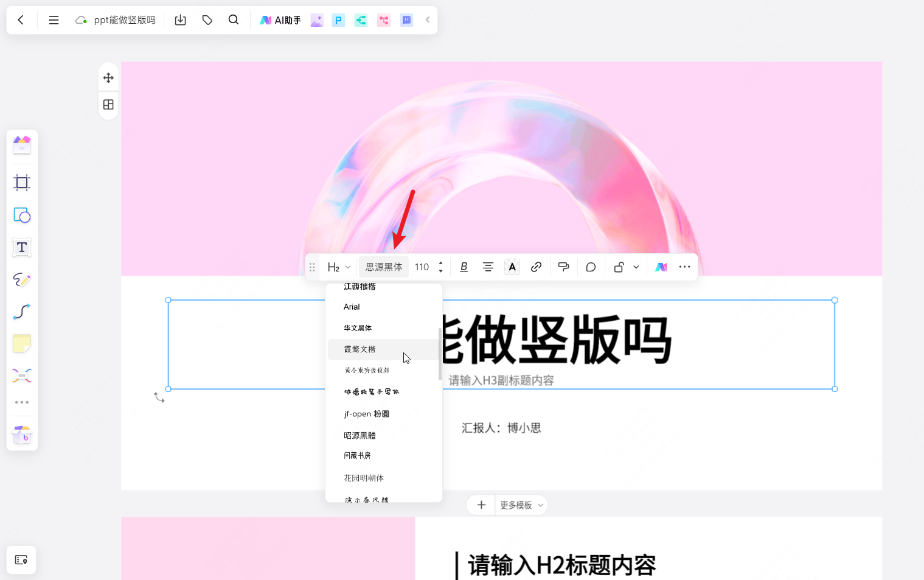Toggle bold formatting
The height and width of the screenshot is (580, 924).
[464, 267]
